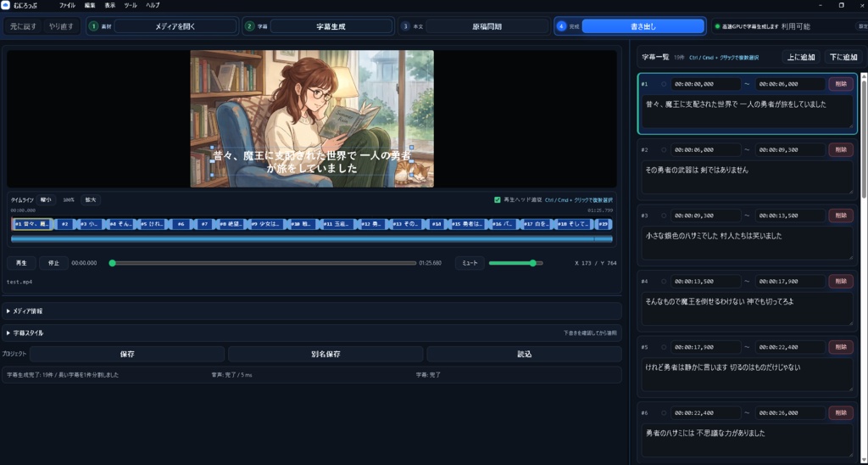The height and width of the screenshot is (465, 868).
Task: Select the circle toggle on subtitle #6
Action: [664, 413]
